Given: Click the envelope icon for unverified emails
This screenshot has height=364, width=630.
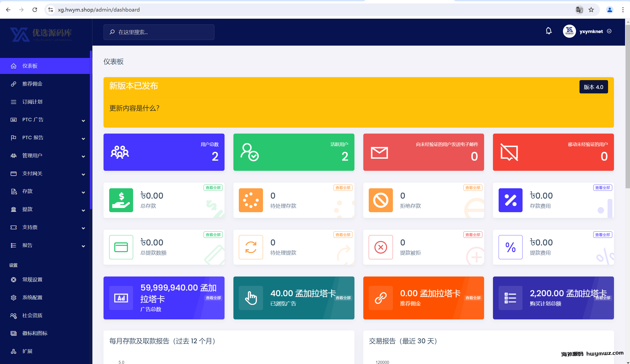Looking at the screenshot, I should click(379, 153).
